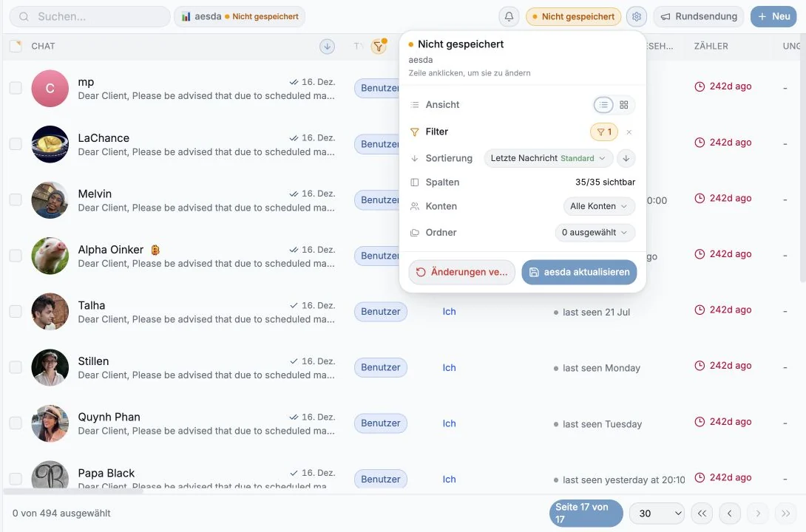Viewport: 806px width, 532px height.
Task: Go to the previous page
Action: [x=729, y=513]
